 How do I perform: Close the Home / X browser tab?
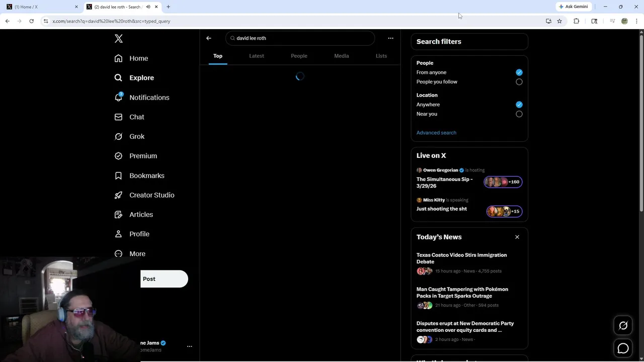[76, 7]
